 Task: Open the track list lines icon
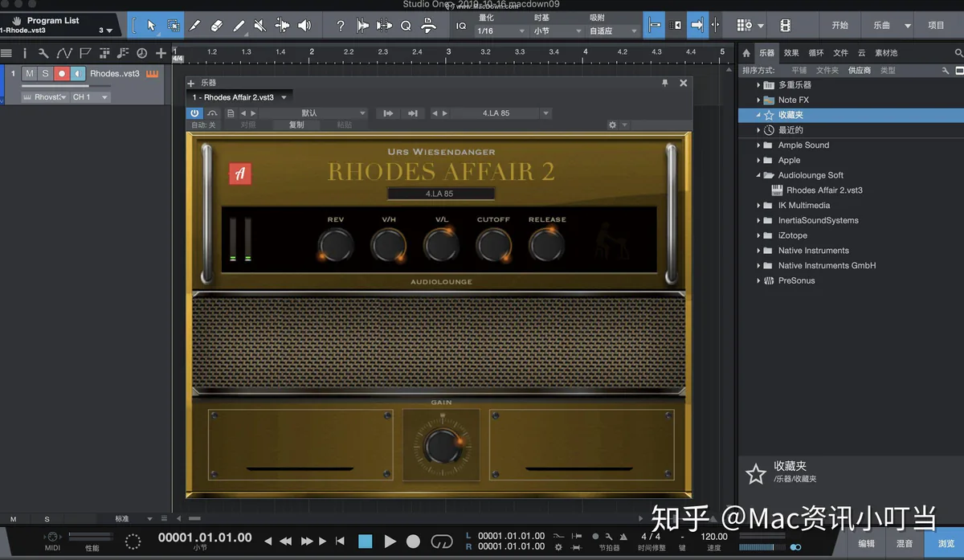(6, 53)
